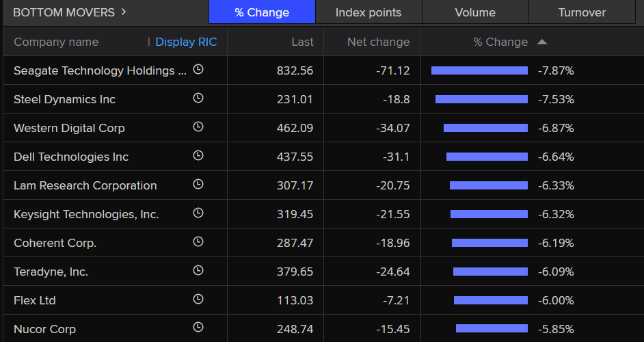Click clock icon beside Teradyne, Inc.
Image resolution: width=644 pixels, height=342 pixels.
[198, 270]
